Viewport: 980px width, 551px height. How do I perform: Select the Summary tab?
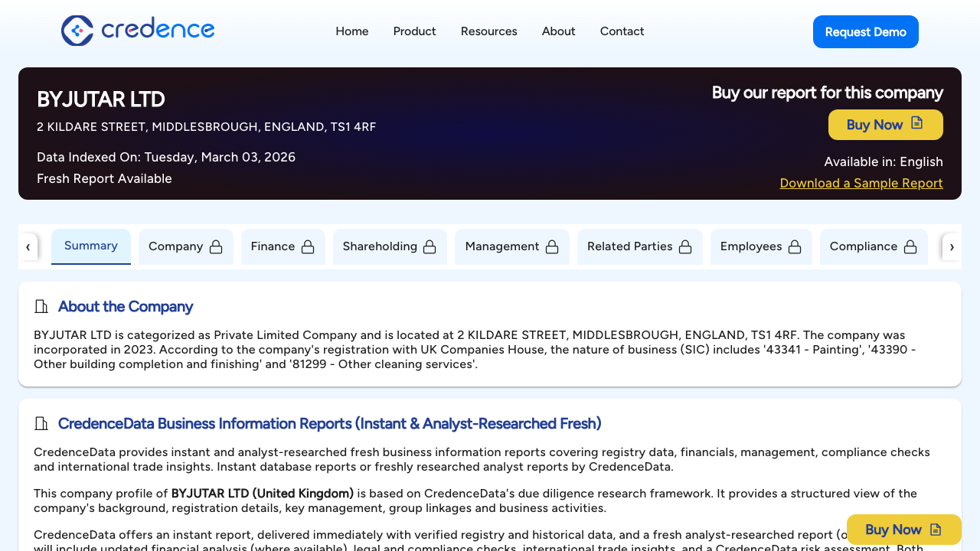(x=90, y=246)
